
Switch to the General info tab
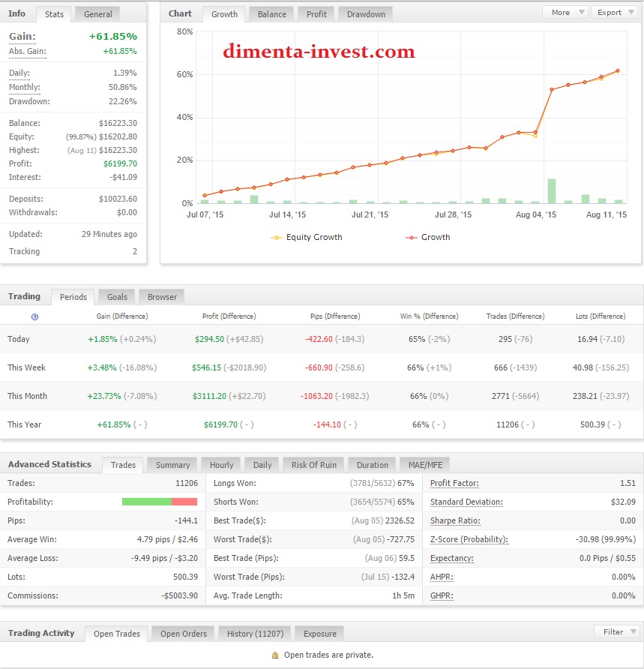[x=97, y=14]
